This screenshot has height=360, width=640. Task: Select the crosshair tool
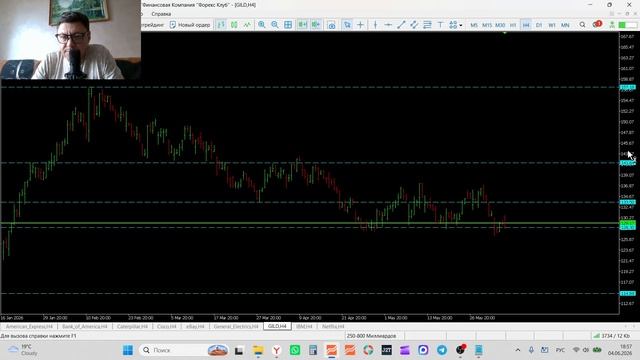click(x=360, y=25)
